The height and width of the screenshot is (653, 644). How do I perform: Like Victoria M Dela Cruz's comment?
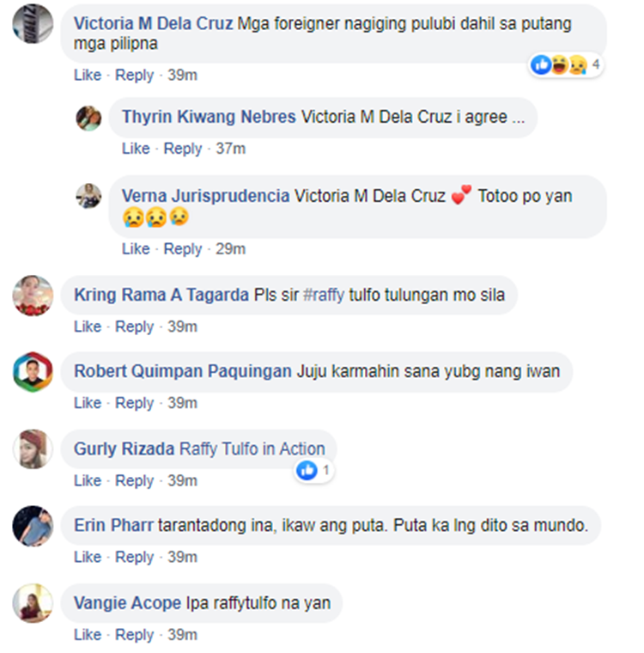pos(88,75)
